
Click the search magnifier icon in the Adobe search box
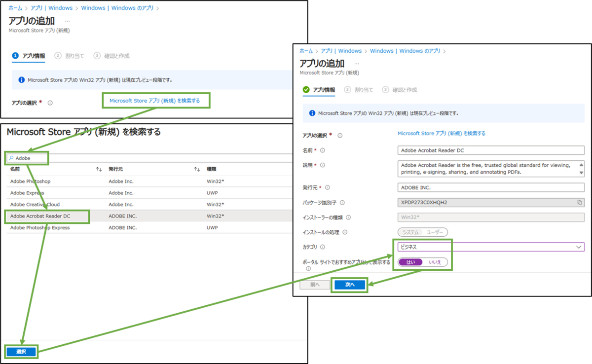pos(10,158)
